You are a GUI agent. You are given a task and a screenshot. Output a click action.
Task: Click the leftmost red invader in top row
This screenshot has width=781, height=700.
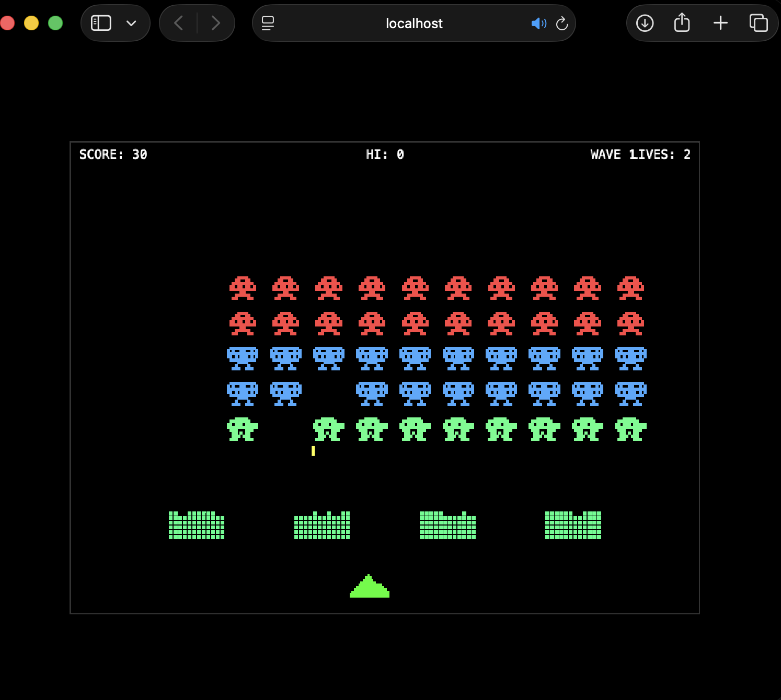tap(243, 288)
